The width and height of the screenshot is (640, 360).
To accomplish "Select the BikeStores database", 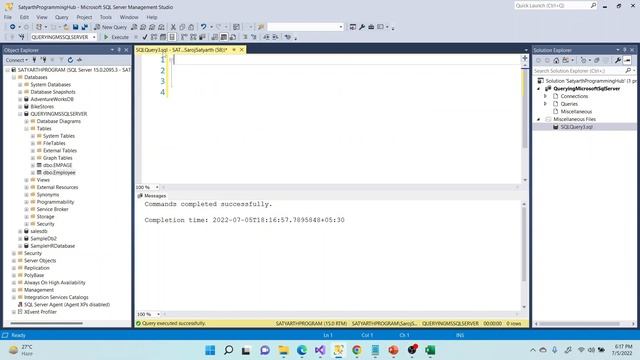I will (42, 107).
